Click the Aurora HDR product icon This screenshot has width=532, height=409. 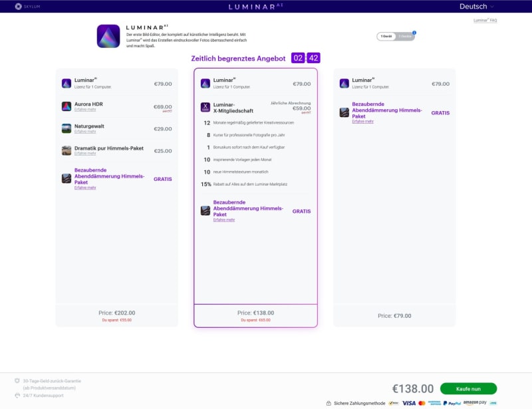tap(66, 106)
